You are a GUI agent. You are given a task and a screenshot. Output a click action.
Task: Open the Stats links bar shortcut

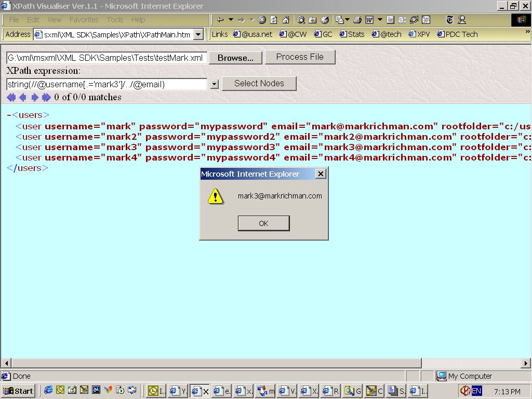click(x=352, y=34)
